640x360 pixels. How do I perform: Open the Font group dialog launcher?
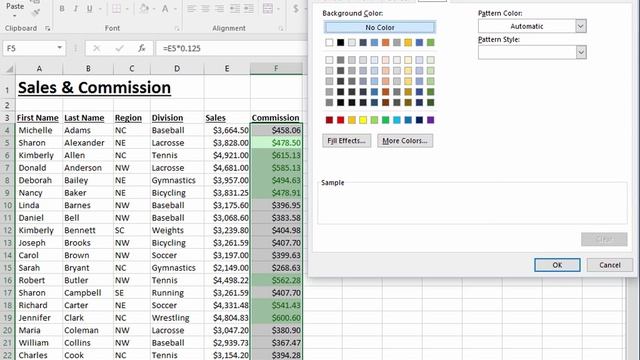pos(177,28)
